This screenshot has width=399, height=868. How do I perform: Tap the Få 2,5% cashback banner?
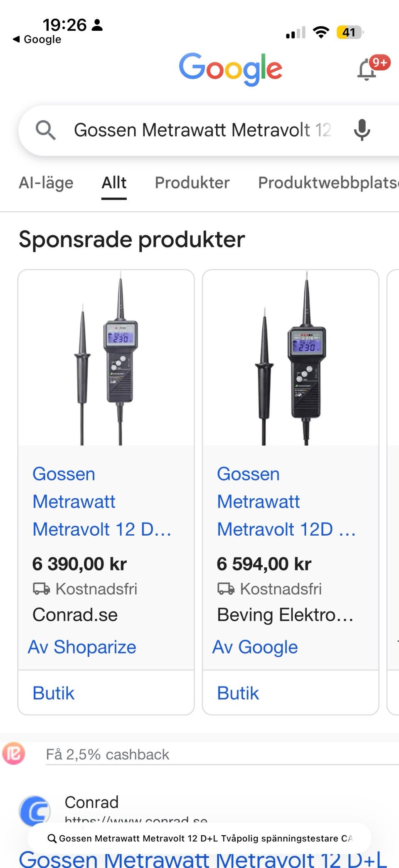[x=108, y=754]
